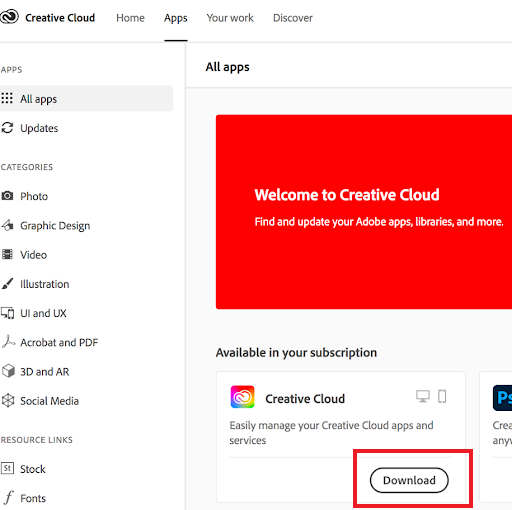The height and width of the screenshot is (510, 512).
Task: Click the Welcome to Creative Cloud banner
Action: point(364,212)
